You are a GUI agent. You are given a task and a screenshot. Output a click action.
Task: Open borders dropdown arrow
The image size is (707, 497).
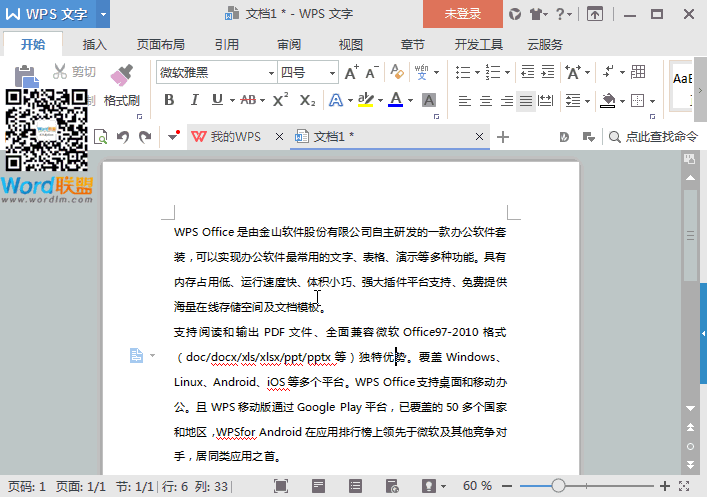point(652,101)
